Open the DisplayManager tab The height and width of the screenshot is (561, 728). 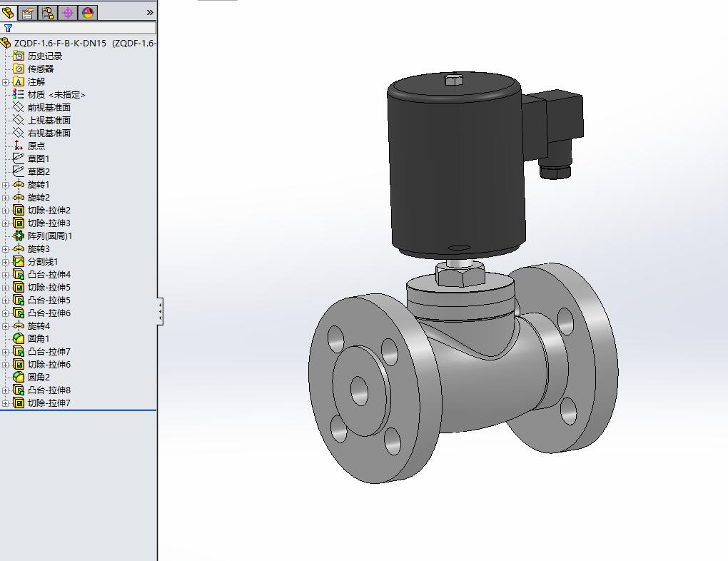[88, 13]
